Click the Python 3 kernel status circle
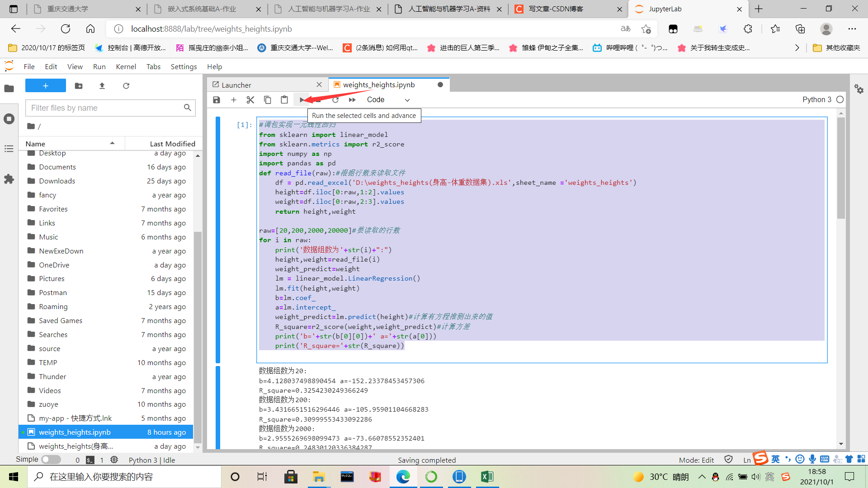Viewport: 868px width, 488px height. click(x=840, y=99)
